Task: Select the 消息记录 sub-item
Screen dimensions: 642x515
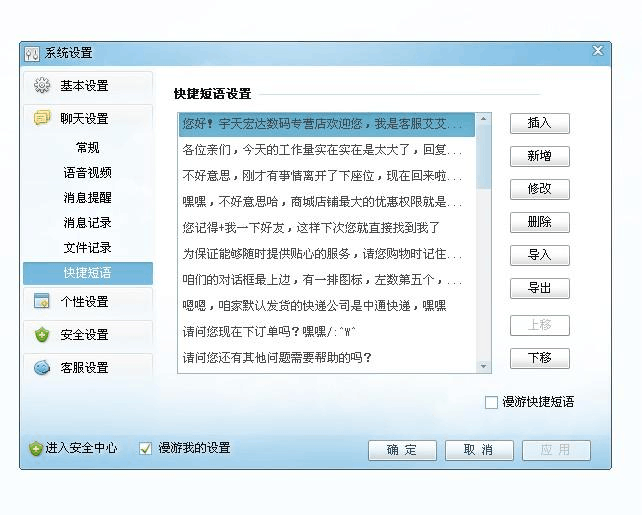Action: pos(88,222)
